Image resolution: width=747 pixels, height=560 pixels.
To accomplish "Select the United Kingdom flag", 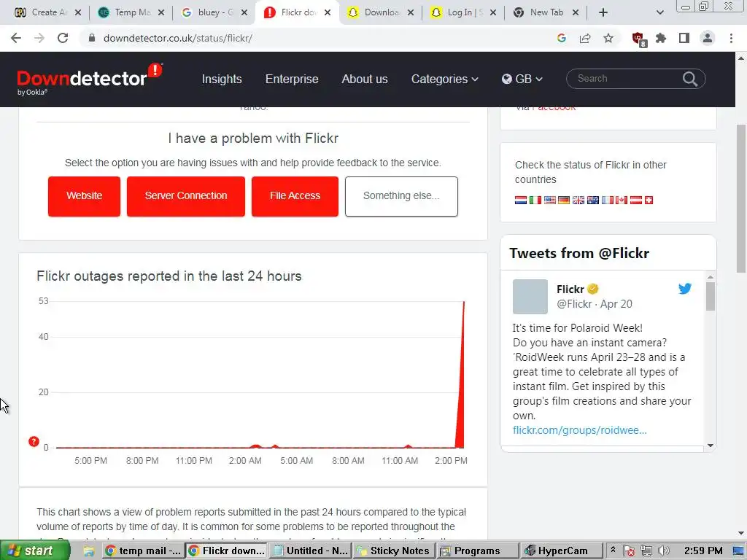I will [x=578, y=200].
